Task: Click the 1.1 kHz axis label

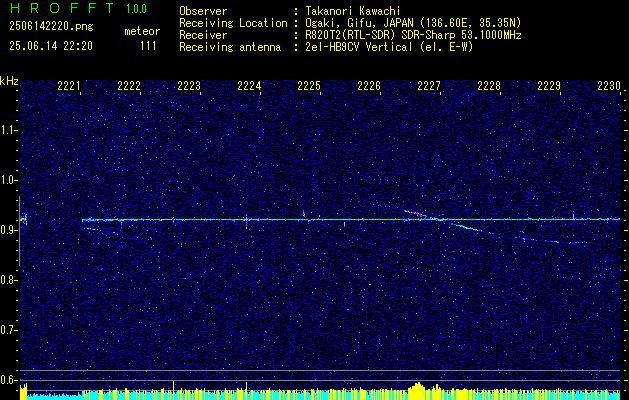Action: [8, 130]
